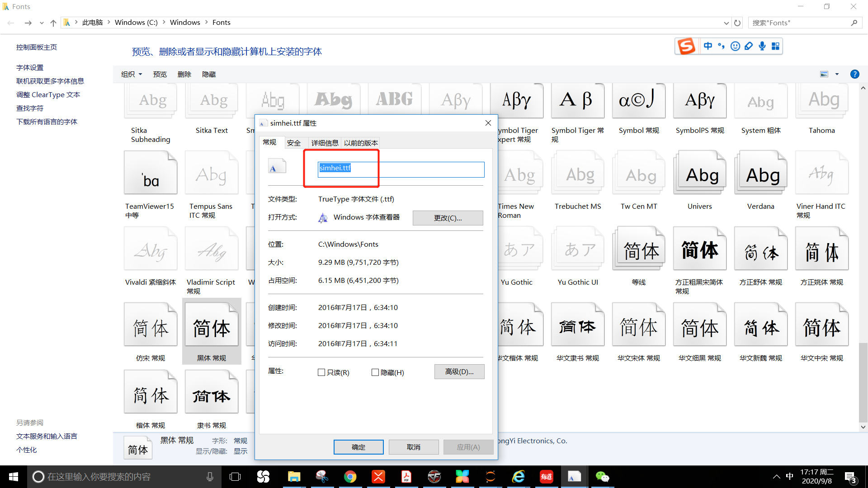Screen dimensions: 868x488
Task: Expand the 组织 organize dropdown
Action: (x=132, y=74)
